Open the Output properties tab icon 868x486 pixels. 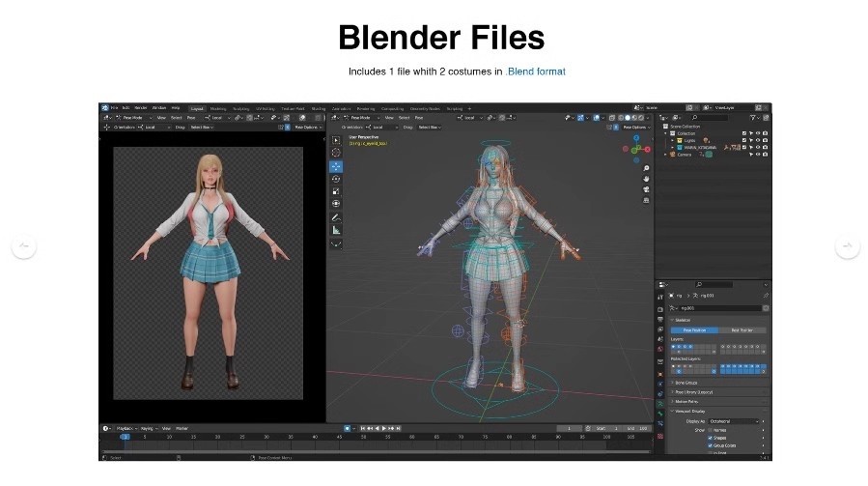[659, 319]
